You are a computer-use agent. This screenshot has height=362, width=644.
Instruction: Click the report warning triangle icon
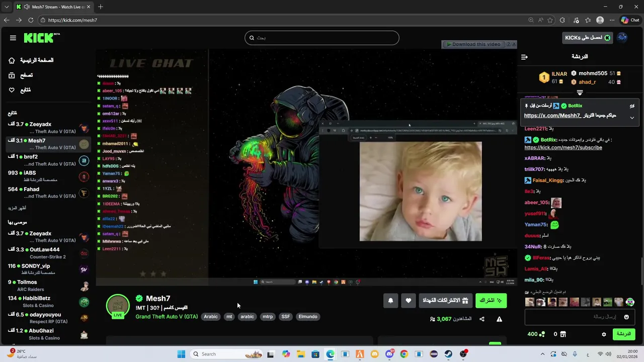[500, 319]
